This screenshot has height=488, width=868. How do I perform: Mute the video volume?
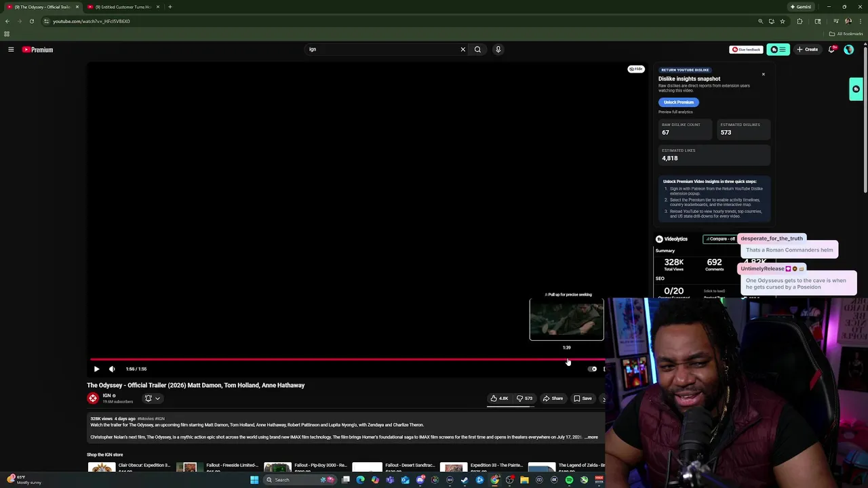[x=112, y=369]
